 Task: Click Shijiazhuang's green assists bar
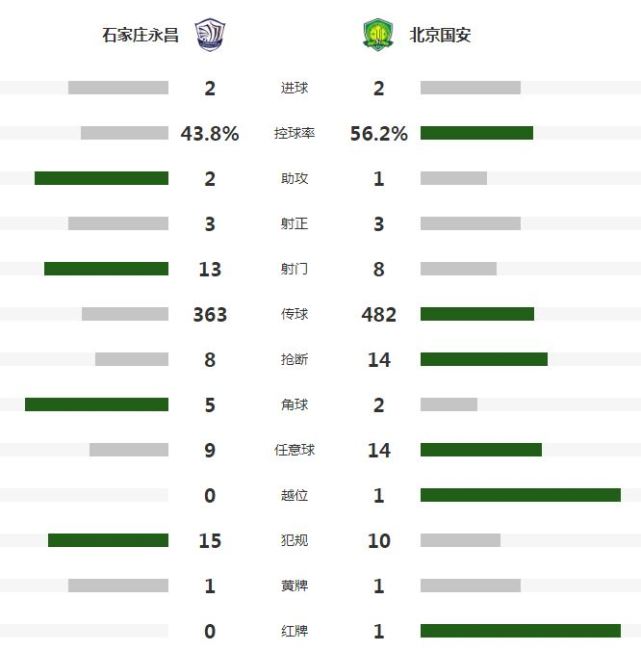[x=101, y=178]
